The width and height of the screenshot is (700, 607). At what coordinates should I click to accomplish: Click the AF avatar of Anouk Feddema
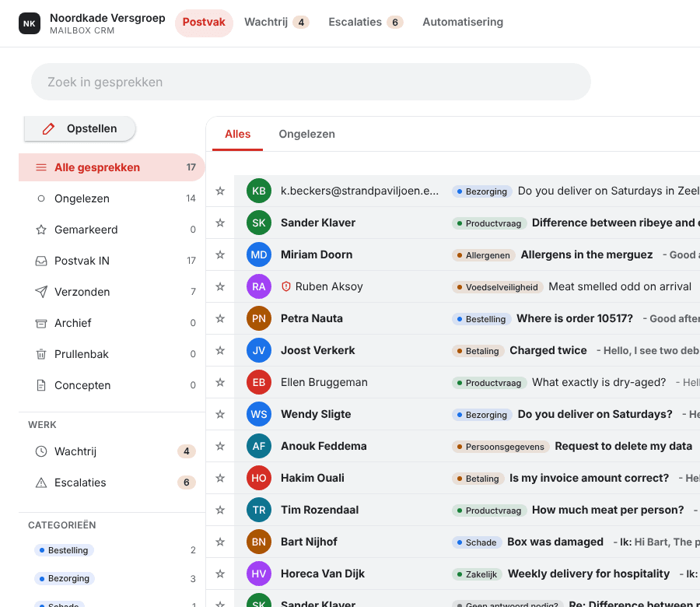(x=259, y=446)
